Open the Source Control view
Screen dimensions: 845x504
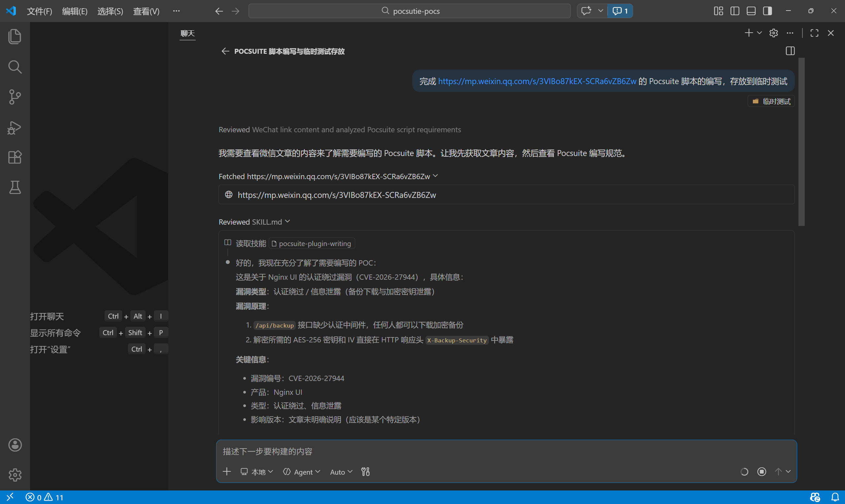[15, 97]
